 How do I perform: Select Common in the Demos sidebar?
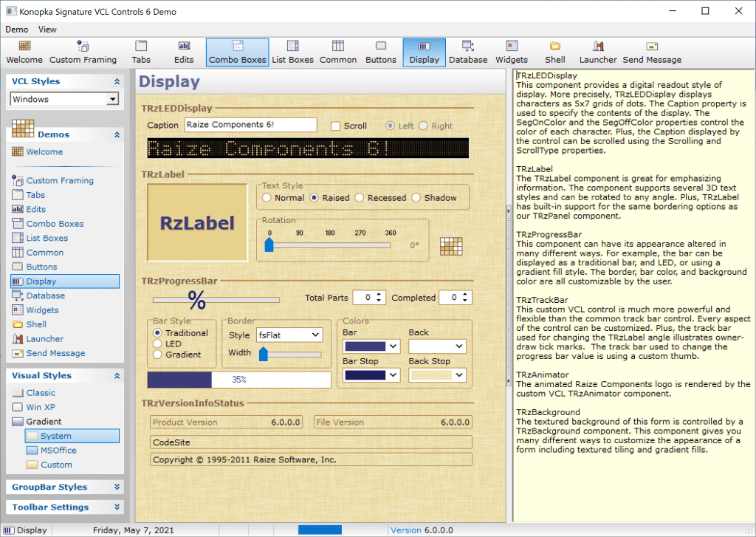pyautogui.click(x=45, y=253)
